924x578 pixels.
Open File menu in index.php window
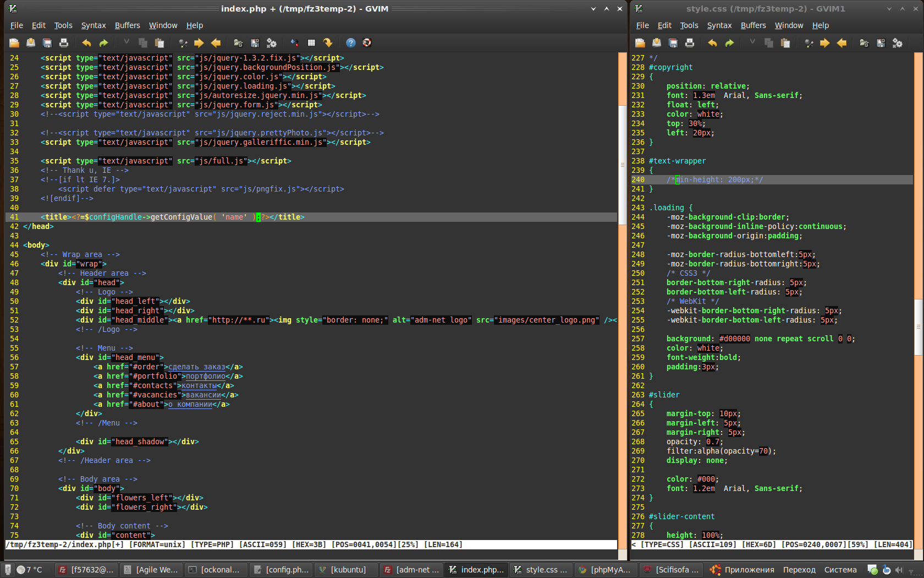pyautogui.click(x=16, y=25)
